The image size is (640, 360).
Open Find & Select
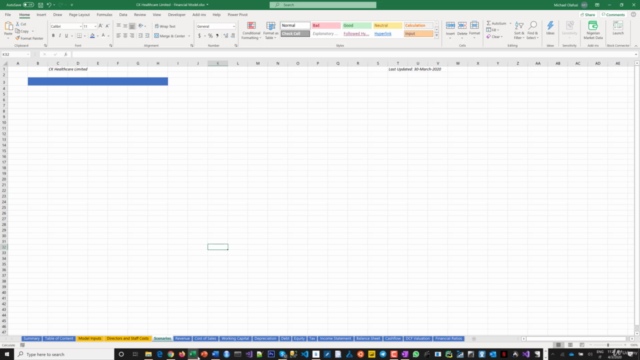tap(532, 31)
